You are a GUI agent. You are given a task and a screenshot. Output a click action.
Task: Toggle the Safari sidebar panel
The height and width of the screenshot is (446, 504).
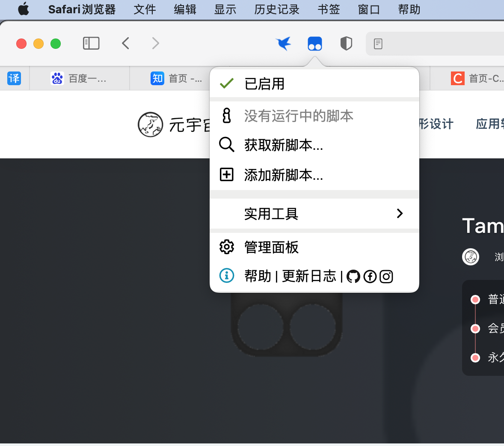click(x=91, y=44)
